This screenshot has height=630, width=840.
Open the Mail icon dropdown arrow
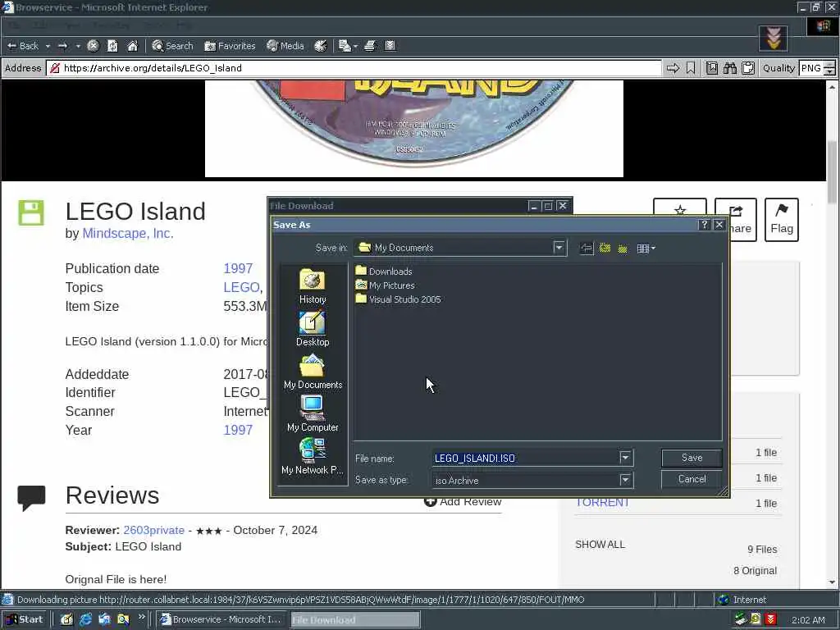click(355, 47)
